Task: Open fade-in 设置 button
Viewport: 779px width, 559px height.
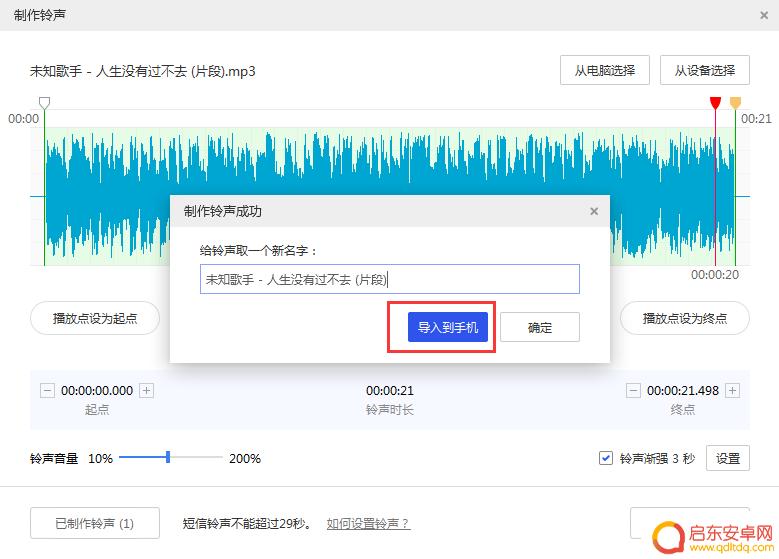Action: 728,458
